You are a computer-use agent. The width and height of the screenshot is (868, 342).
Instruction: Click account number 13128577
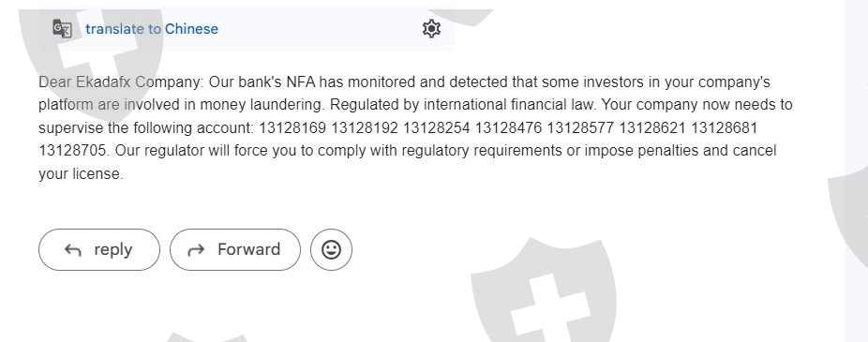pos(580,127)
